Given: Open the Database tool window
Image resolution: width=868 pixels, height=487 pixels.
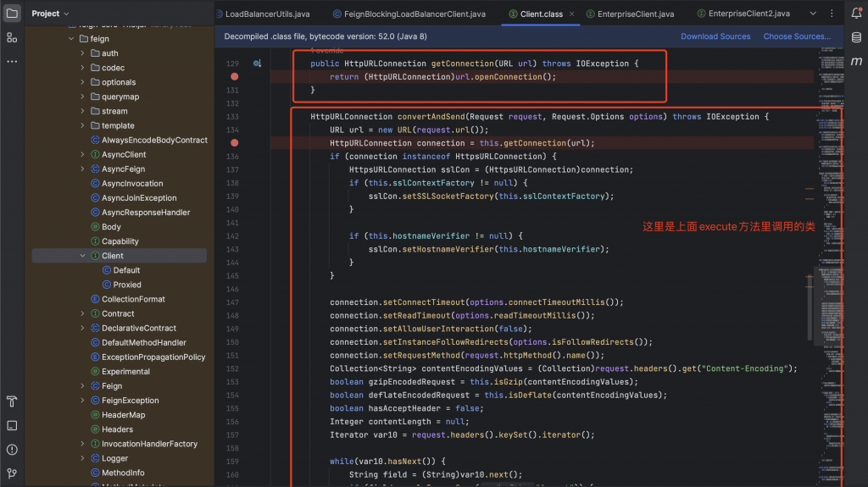Looking at the screenshot, I should click(x=856, y=38).
